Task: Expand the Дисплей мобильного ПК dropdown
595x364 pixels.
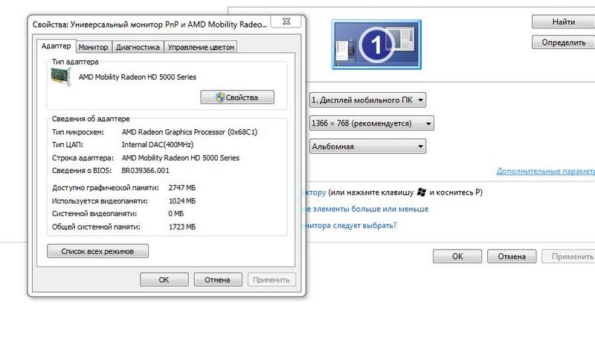Action: [367, 100]
